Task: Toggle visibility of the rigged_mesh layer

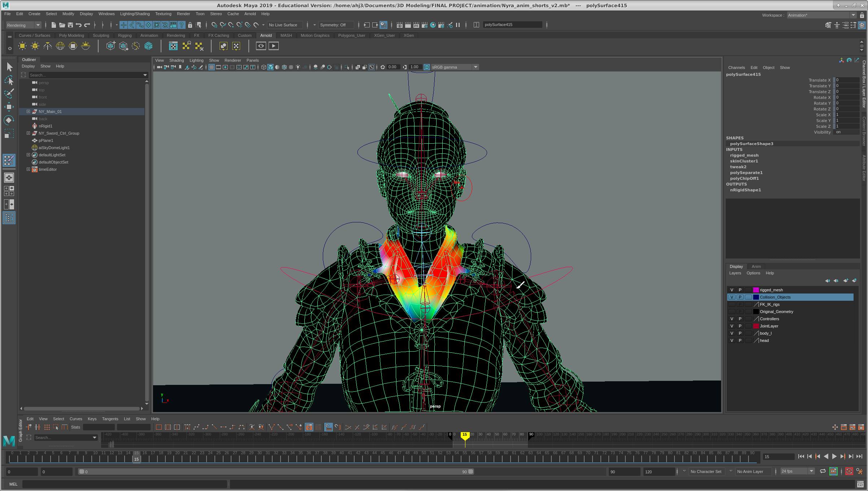Action: click(732, 290)
